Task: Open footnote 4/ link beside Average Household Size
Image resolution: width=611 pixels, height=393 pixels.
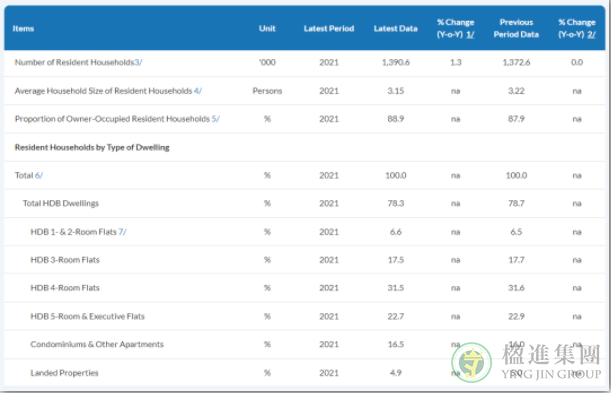Action: (x=198, y=91)
